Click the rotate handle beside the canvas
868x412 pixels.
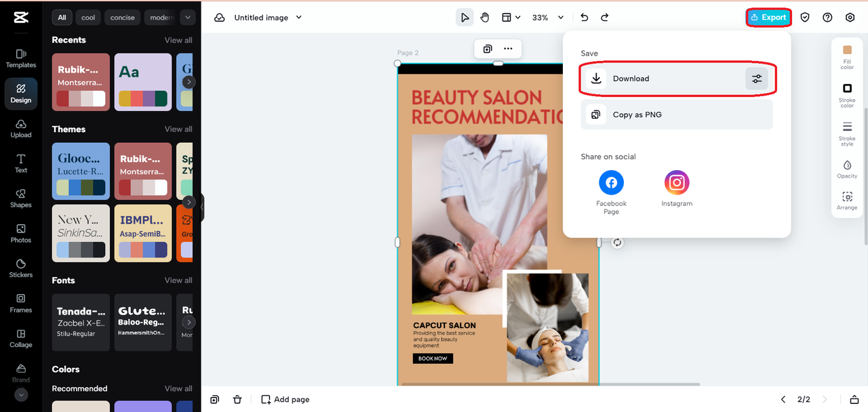point(617,243)
